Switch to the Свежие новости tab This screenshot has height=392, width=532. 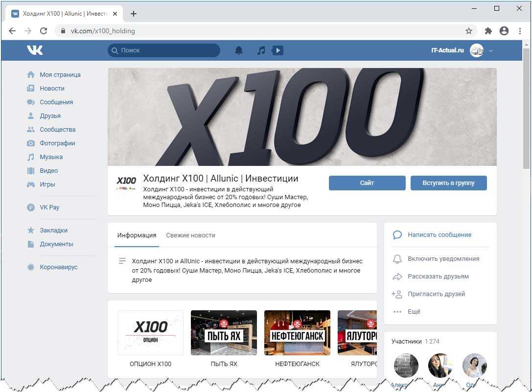click(190, 235)
